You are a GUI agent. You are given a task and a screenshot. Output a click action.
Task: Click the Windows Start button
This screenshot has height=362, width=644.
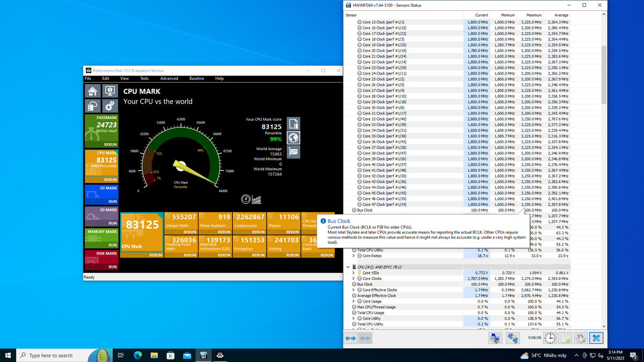point(8,355)
